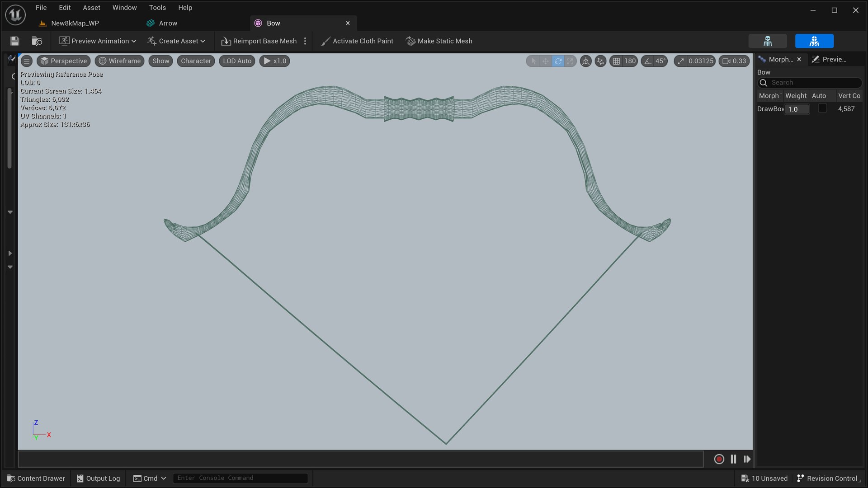The width and height of the screenshot is (868, 488).
Task: Select the rotate gizmo tool
Action: pyautogui.click(x=558, y=61)
